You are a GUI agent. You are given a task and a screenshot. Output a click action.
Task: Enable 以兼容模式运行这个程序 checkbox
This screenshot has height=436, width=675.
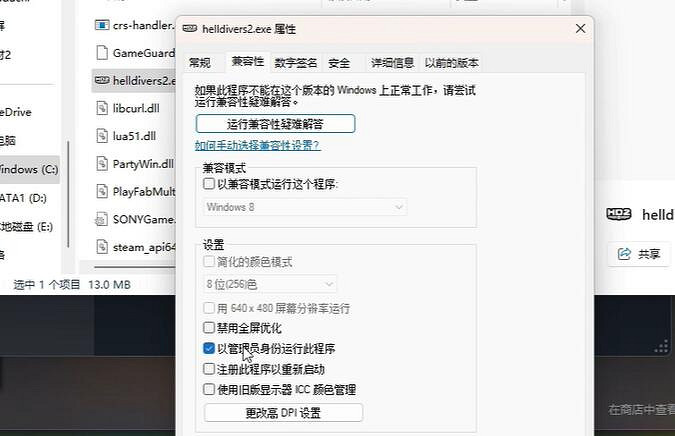coord(209,184)
